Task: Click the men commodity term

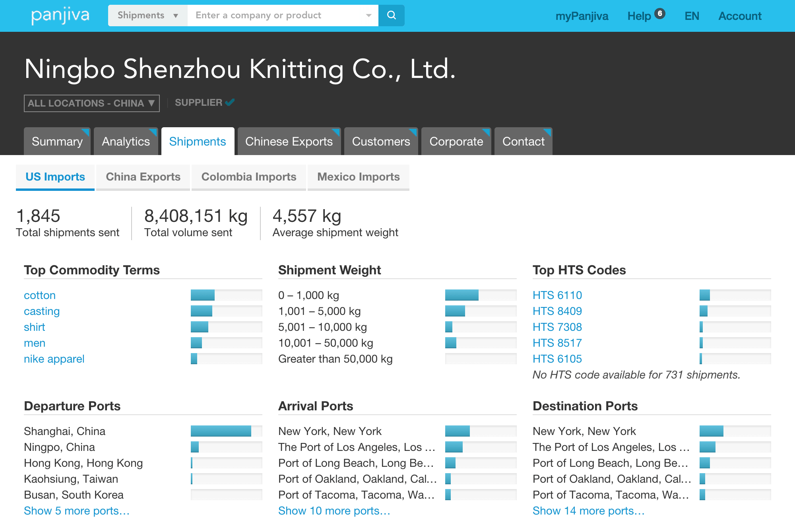Action: [x=35, y=343]
